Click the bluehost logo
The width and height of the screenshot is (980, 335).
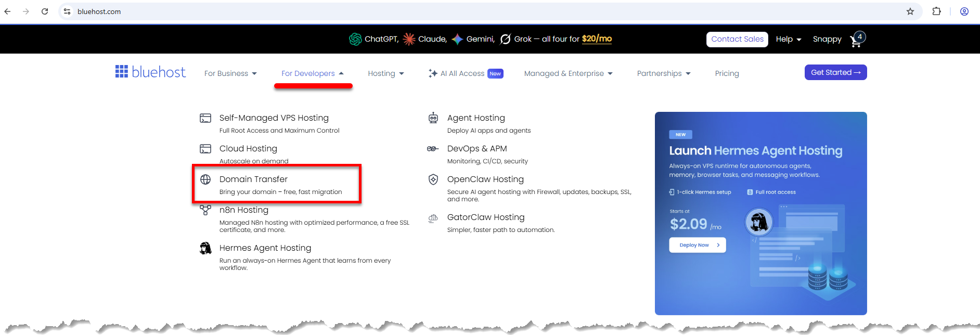click(150, 72)
